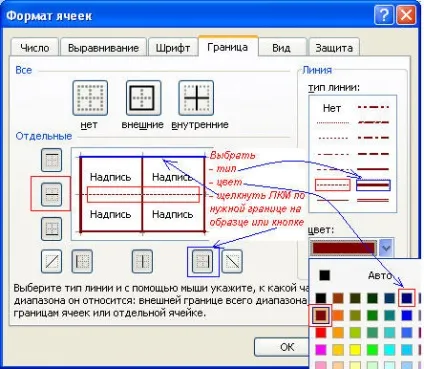The width and height of the screenshot is (424, 369).
Task: Confirm with the OK button
Action: point(282,347)
